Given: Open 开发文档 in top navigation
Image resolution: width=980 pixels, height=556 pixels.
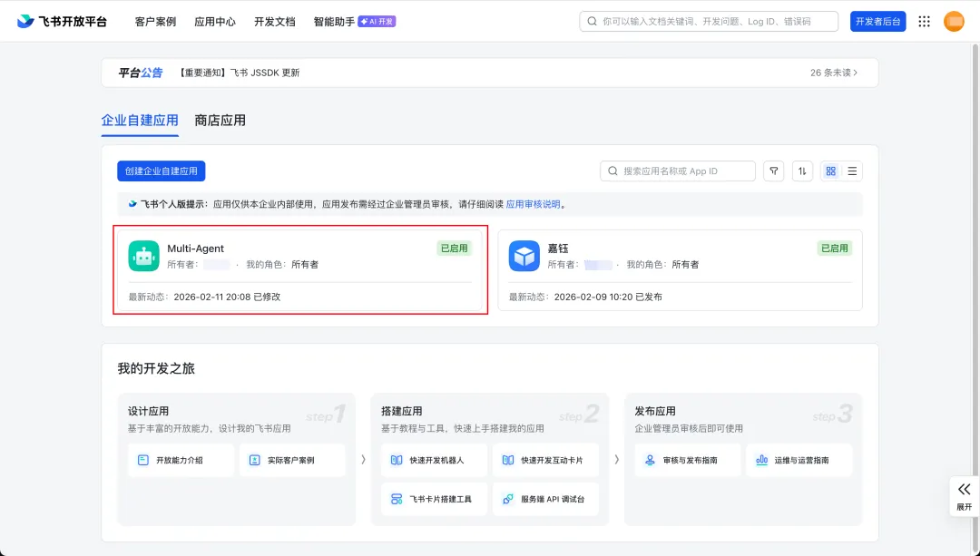Looking at the screenshot, I should (274, 21).
